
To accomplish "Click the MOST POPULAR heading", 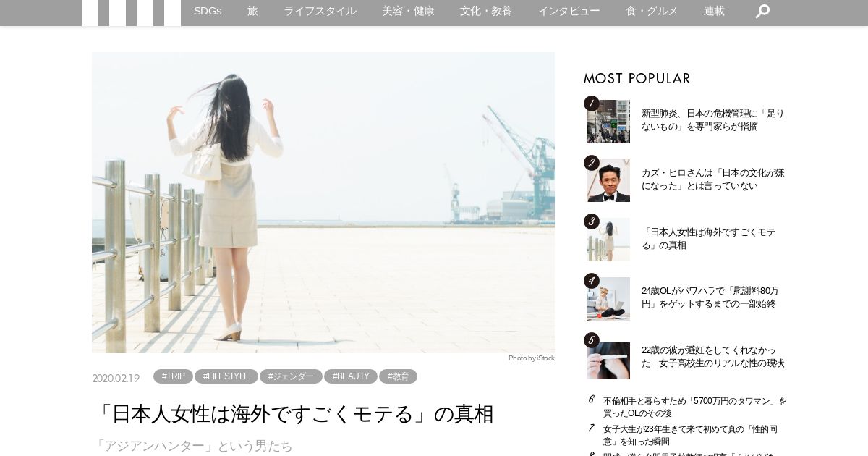I will pos(637,78).
